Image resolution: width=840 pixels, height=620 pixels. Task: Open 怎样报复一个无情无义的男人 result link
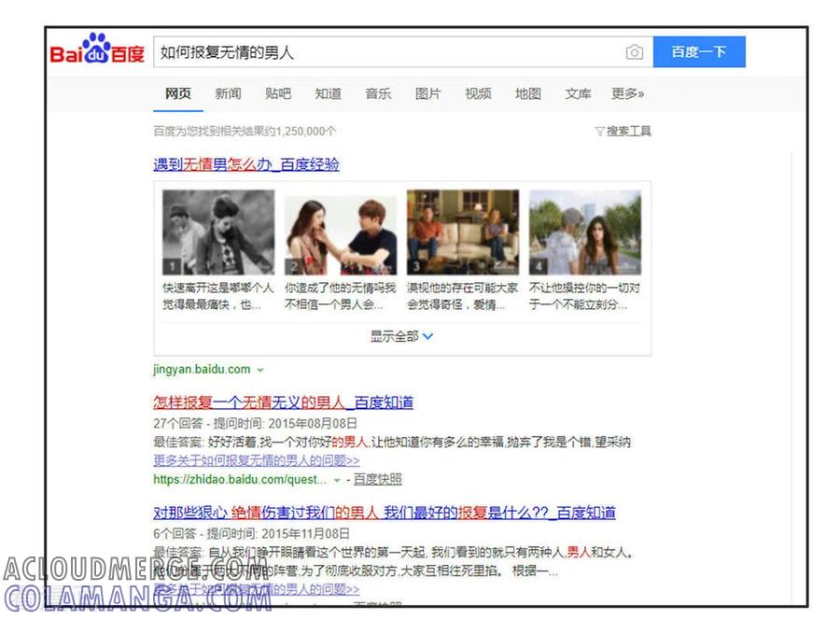[284, 402]
